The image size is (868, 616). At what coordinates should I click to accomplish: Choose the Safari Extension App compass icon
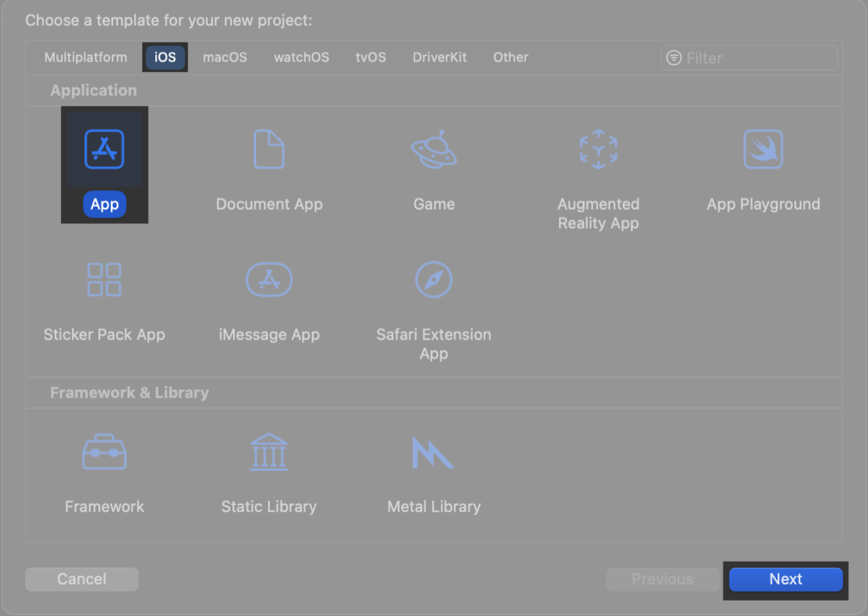pyautogui.click(x=433, y=279)
